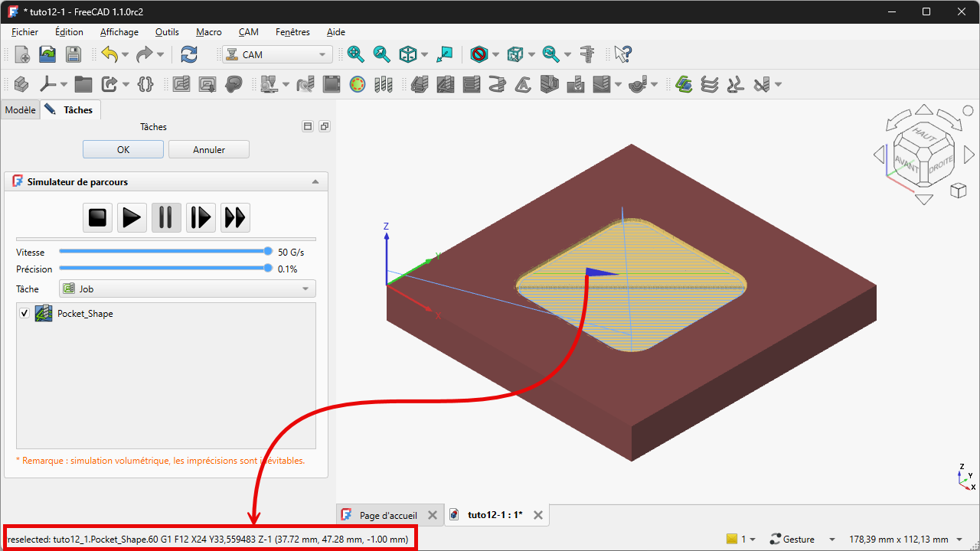The width and height of the screenshot is (980, 551).
Task: Click the fast forward simulation button
Action: (x=235, y=218)
